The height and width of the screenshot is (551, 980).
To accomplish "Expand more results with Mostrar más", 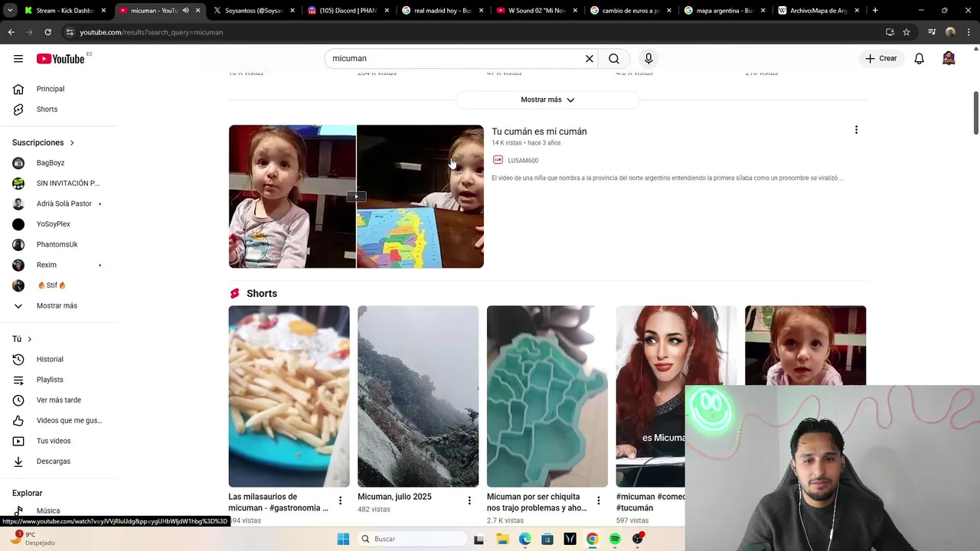I will [547, 99].
